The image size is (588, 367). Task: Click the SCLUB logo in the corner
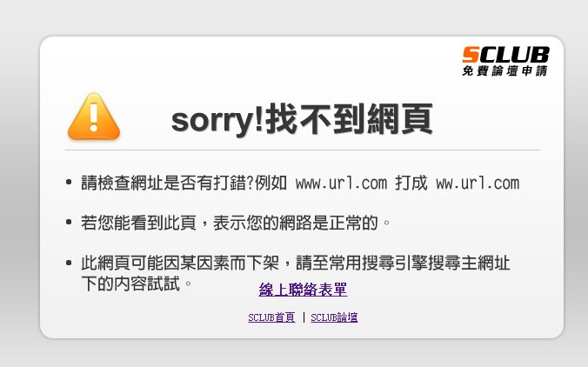(505, 61)
